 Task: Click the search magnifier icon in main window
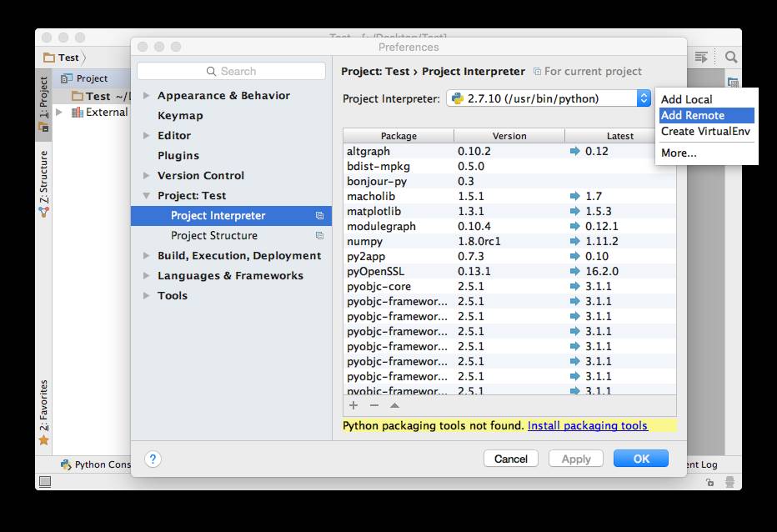click(731, 57)
